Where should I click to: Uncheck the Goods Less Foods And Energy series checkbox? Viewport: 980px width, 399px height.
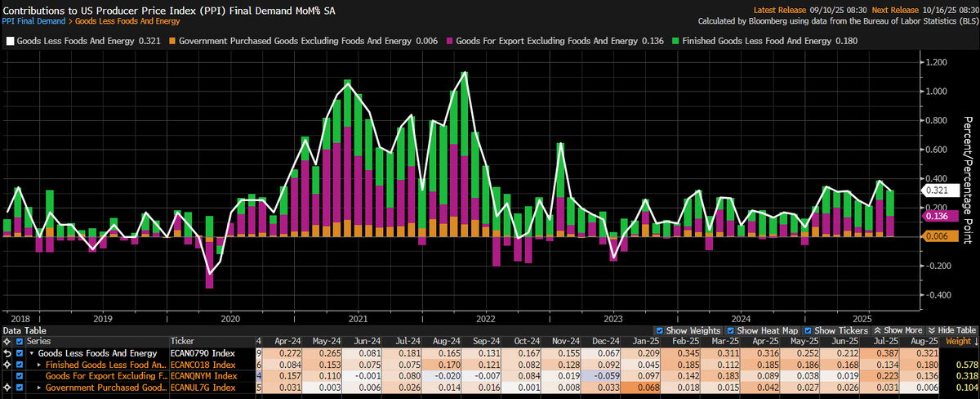[x=20, y=353]
